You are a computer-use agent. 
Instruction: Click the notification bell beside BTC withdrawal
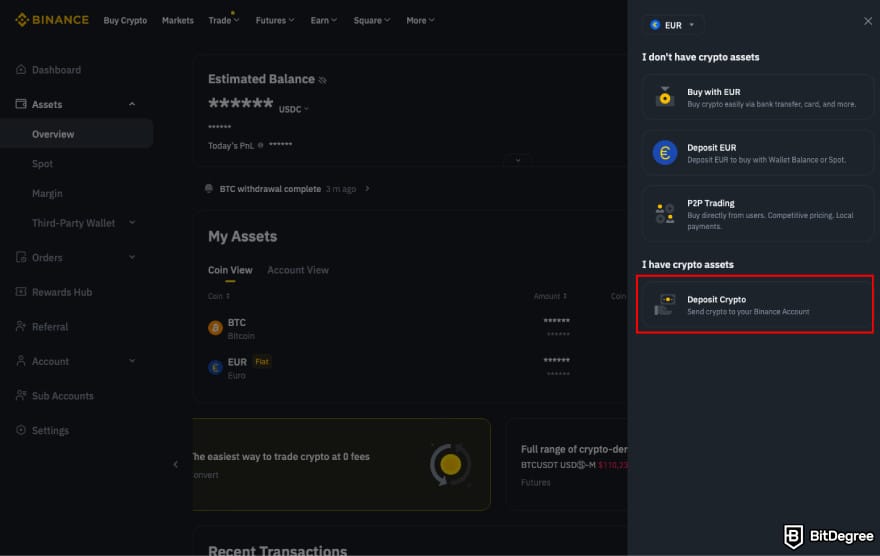click(x=209, y=189)
